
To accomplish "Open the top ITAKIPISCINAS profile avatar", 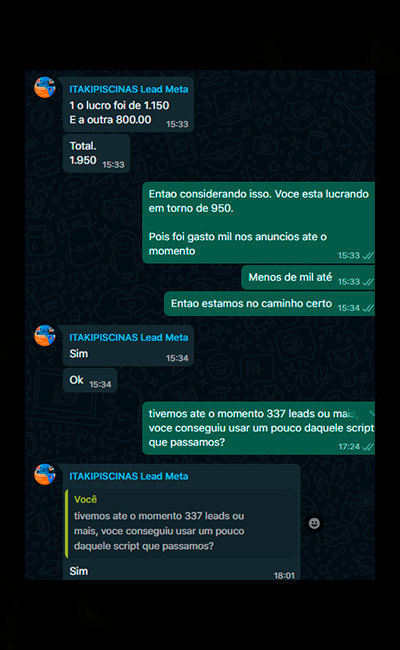I will 45,87.
